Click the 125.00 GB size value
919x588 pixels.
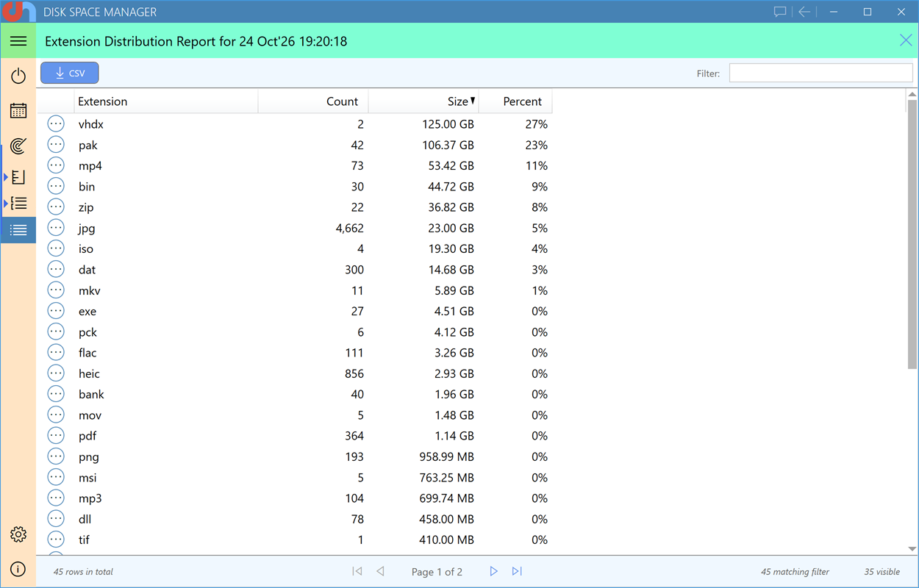pyautogui.click(x=448, y=124)
